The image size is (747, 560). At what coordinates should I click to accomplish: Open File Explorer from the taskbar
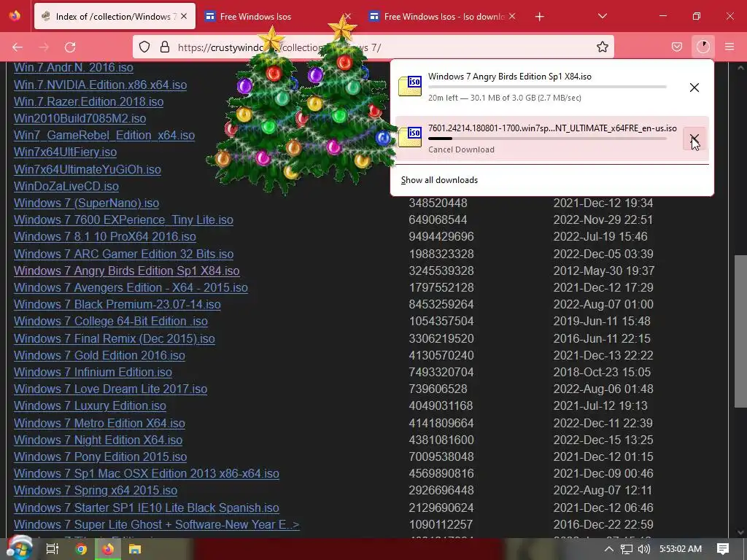tap(135, 549)
